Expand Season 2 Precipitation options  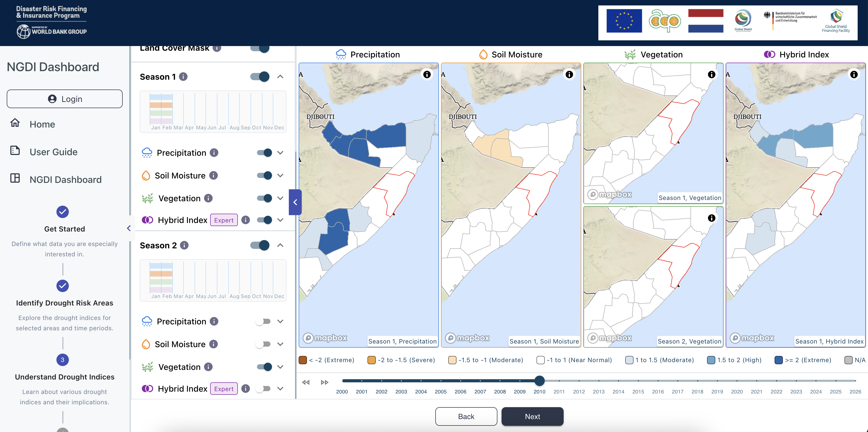[x=280, y=321]
